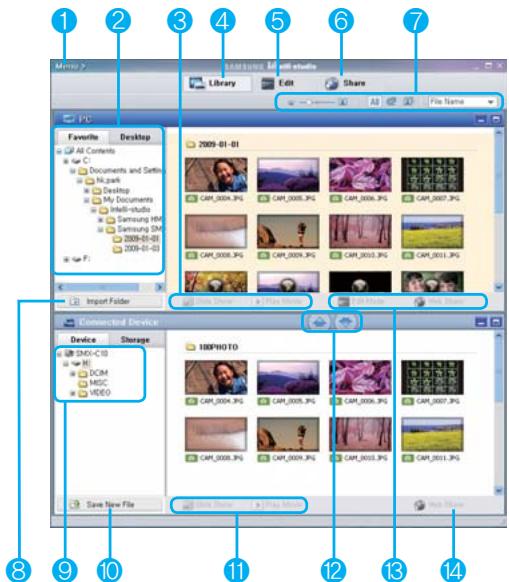This screenshot has height=582, width=509.
Task: Select the SMX-C10 device node
Action: [87, 353]
